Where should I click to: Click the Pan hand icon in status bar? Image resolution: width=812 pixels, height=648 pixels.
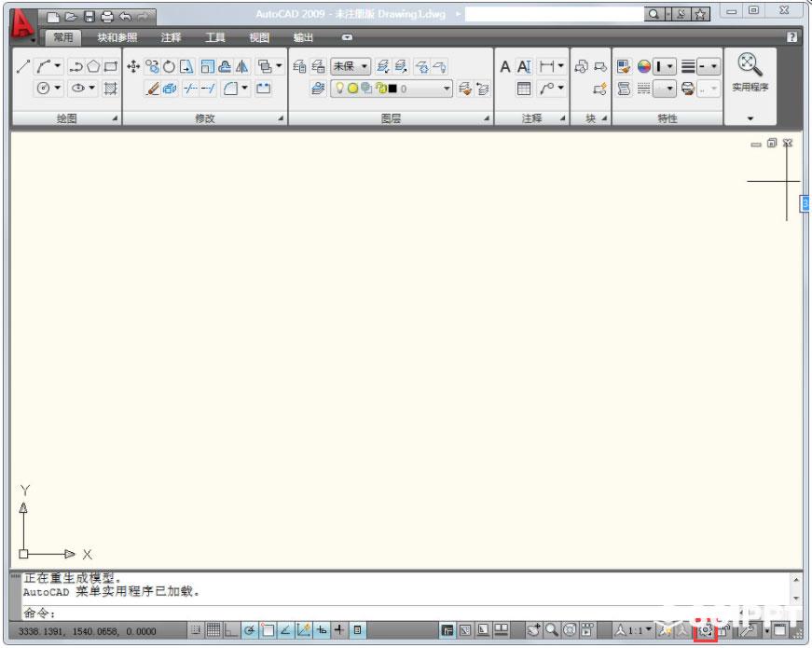(x=533, y=630)
